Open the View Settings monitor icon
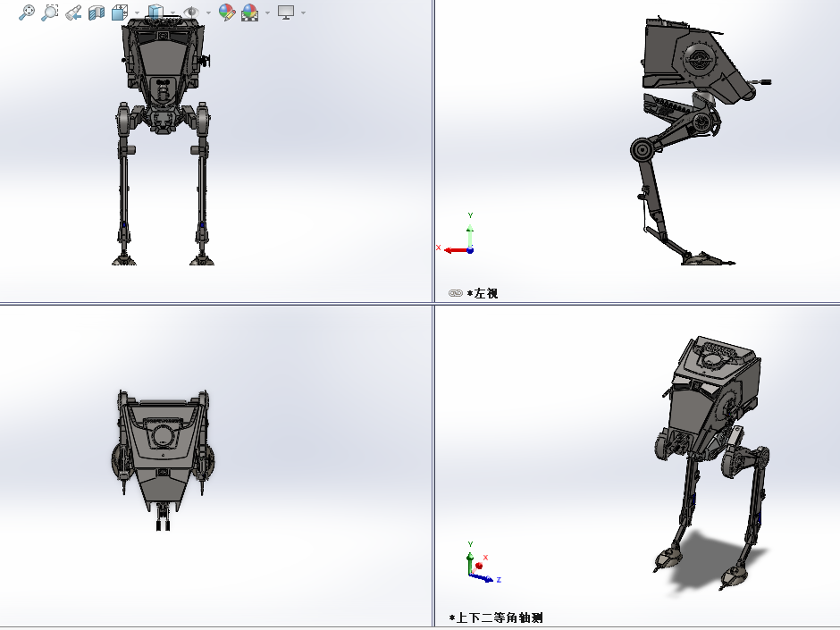The image size is (840, 630). 286,13
